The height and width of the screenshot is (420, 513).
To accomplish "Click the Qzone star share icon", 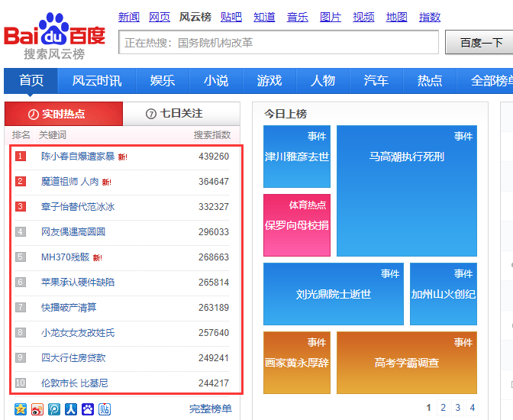I will tap(21, 409).
